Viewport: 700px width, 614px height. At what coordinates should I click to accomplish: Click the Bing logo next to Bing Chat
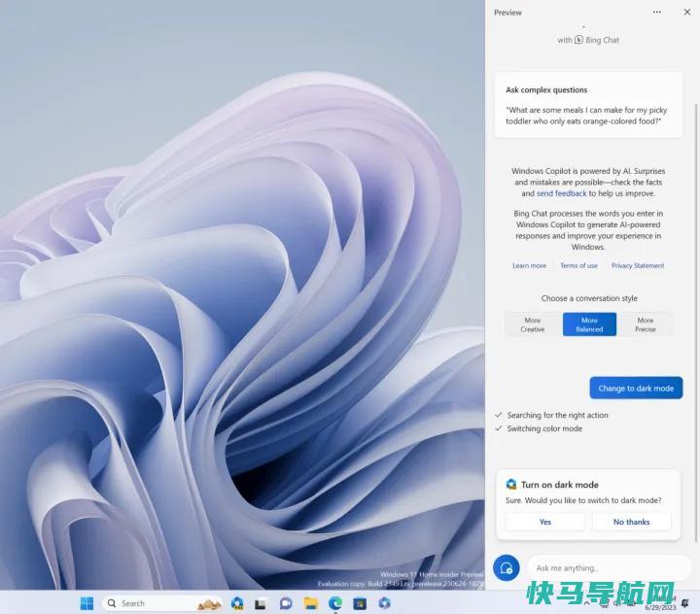578,40
